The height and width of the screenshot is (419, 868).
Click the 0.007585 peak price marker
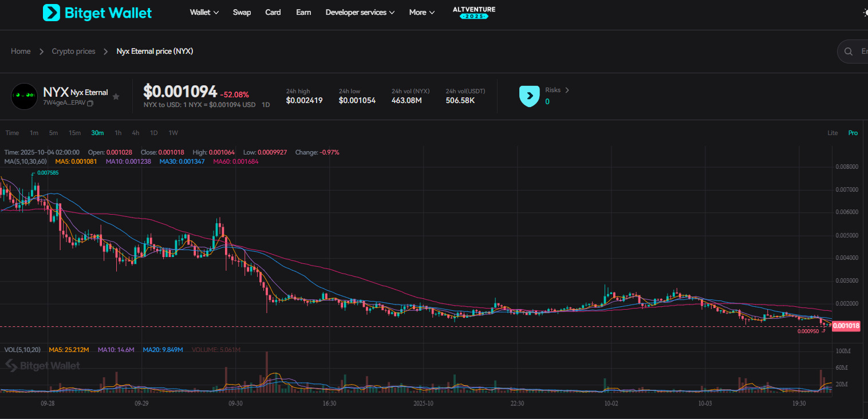(x=48, y=173)
